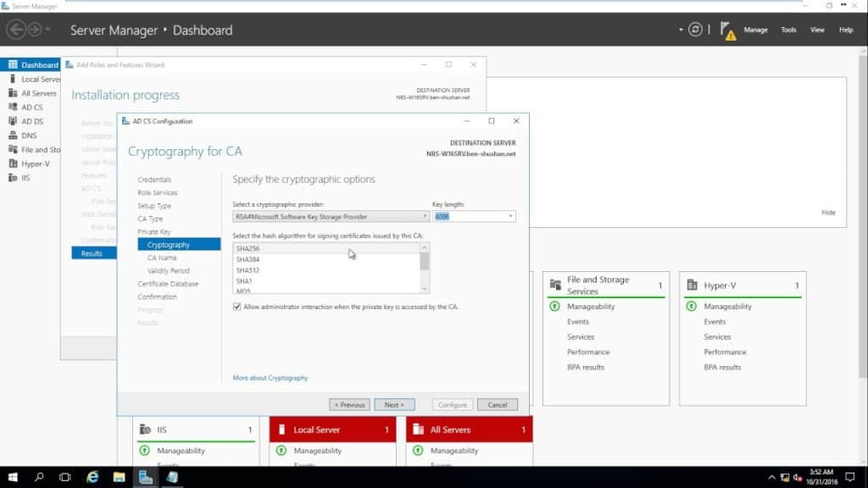
Task: Open the Help menu
Action: [x=846, y=30]
